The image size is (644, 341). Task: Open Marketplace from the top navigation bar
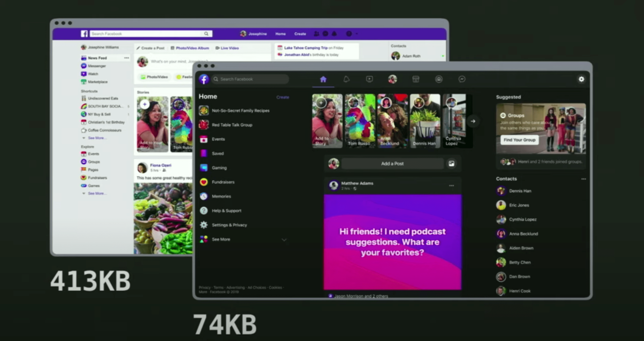pyautogui.click(x=416, y=79)
